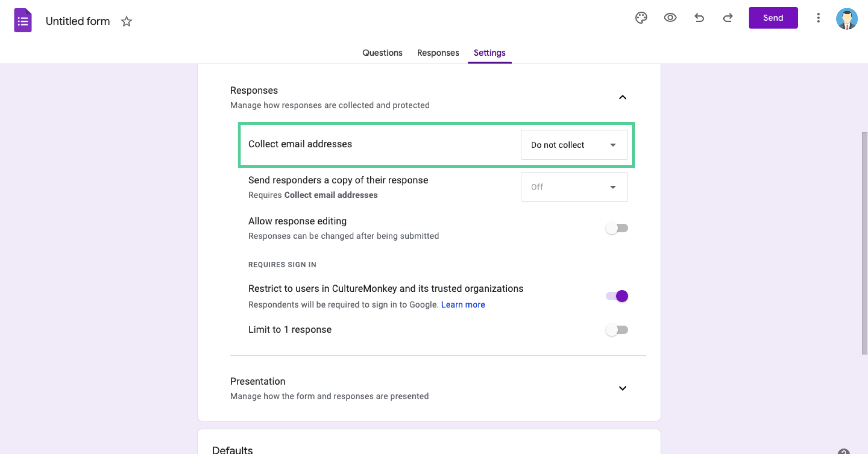The image size is (868, 454).
Task: Click the Google Forms document icon
Action: (x=21, y=21)
